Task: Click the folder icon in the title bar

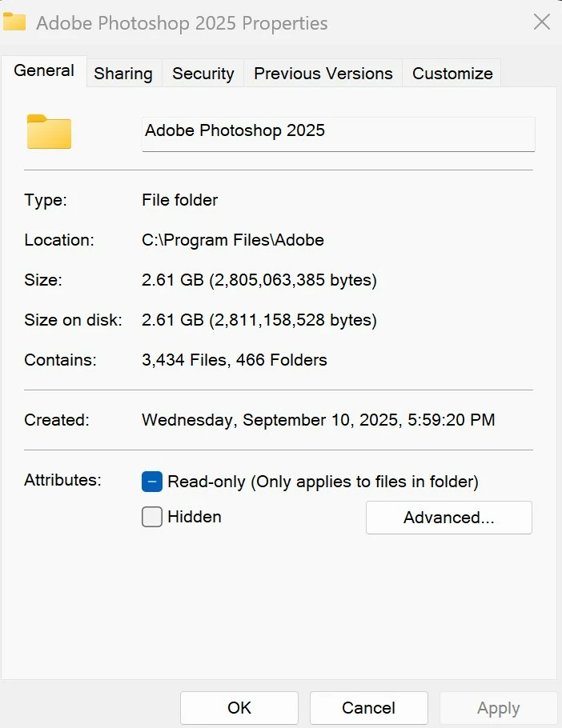Action: click(x=14, y=22)
